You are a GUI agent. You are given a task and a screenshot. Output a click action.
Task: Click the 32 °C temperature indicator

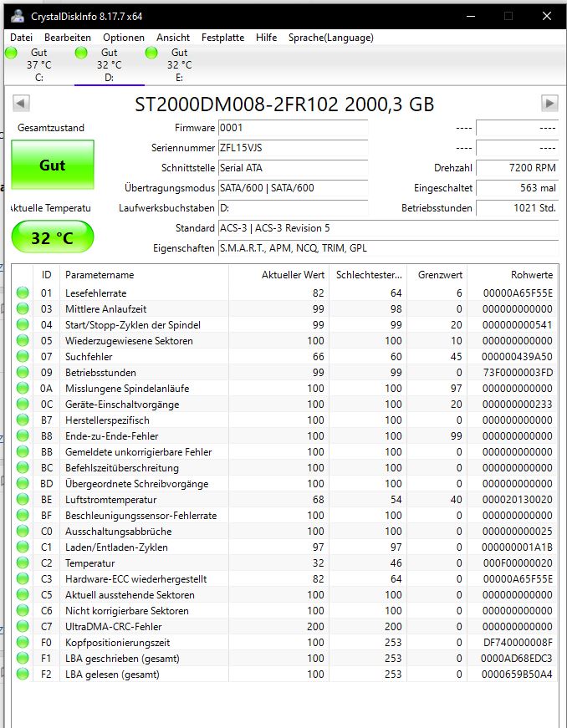click(x=53, y=237)
